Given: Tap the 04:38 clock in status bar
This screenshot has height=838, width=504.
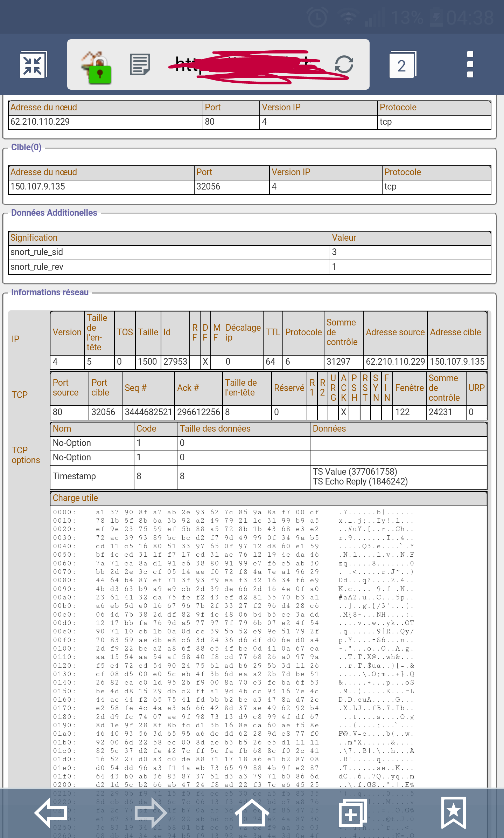Looking at the screenshot, I should [x=470, y=18].
